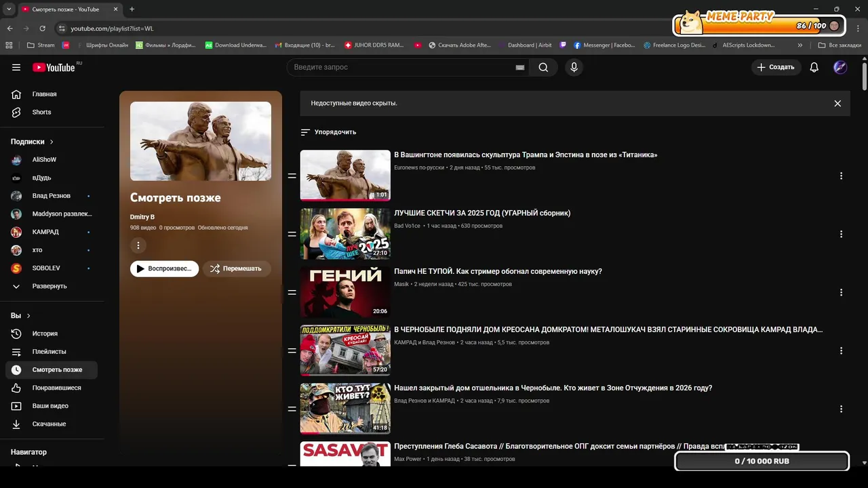Click reorder handle of Нашел закрытый дом video

point(292,409)
